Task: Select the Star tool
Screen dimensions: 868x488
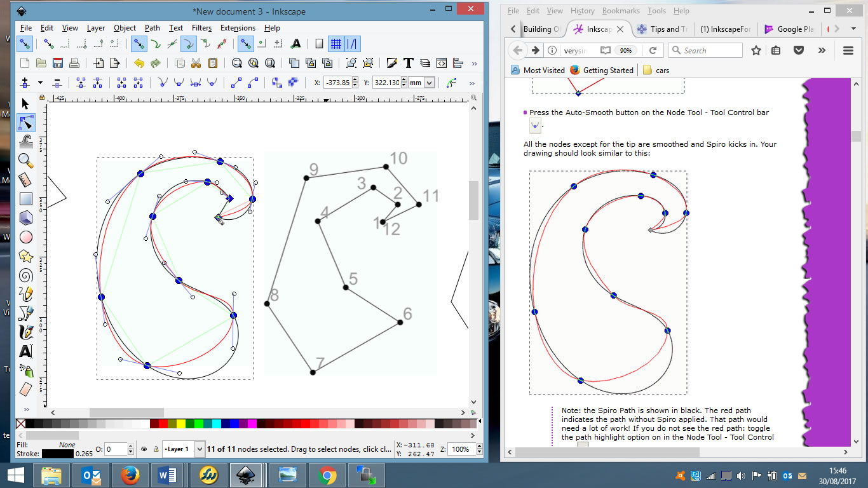Action: point(25,256)
